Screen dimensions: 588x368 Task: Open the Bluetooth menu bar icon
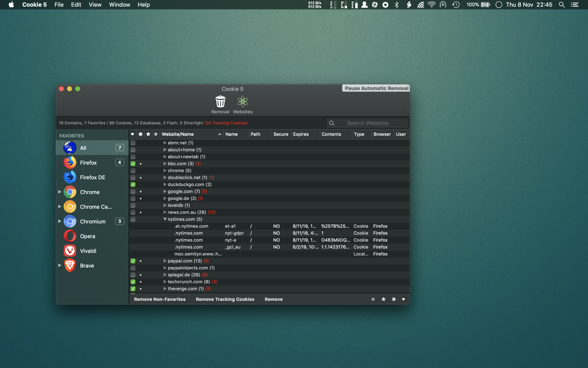tap(397, 5)
